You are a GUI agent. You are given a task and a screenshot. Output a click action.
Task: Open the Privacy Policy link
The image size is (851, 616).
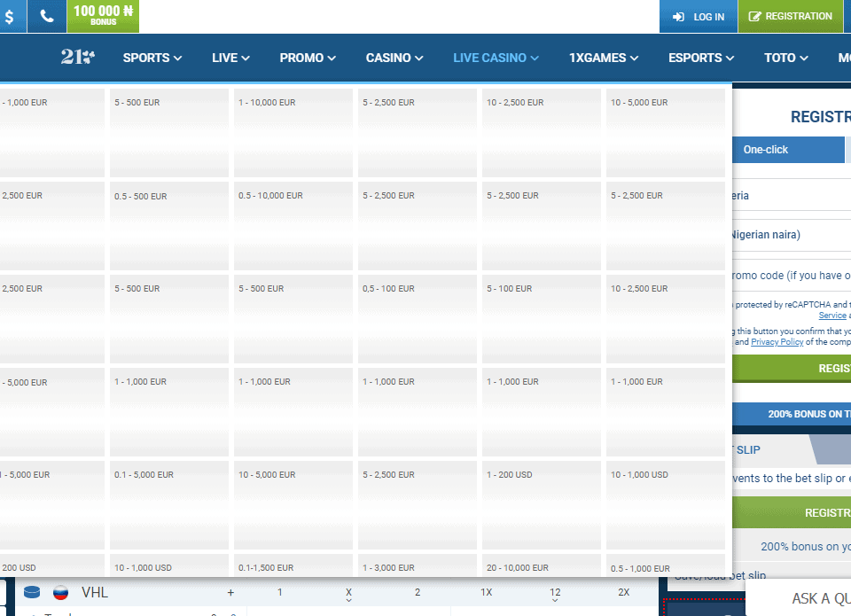click(x=777, y=341)
